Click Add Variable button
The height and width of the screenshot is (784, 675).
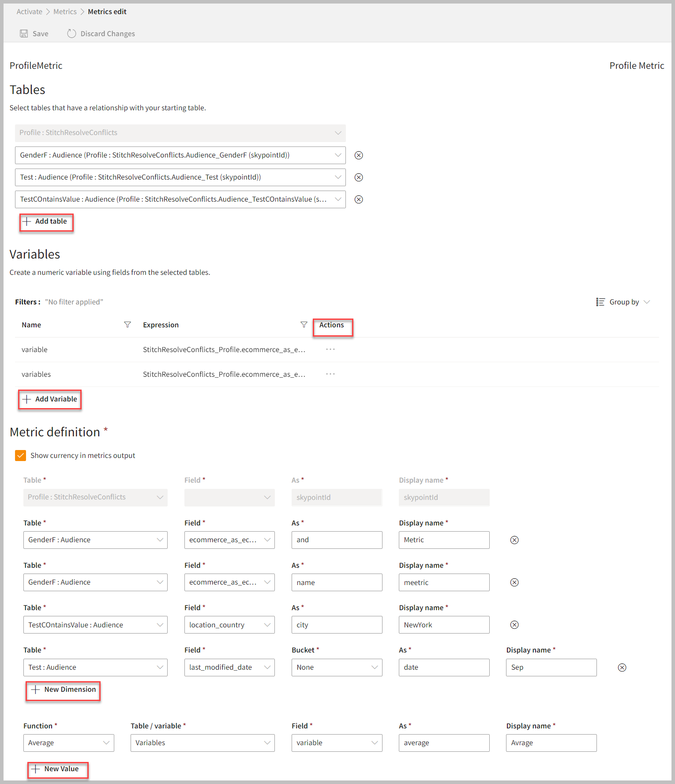coord(50,399)
